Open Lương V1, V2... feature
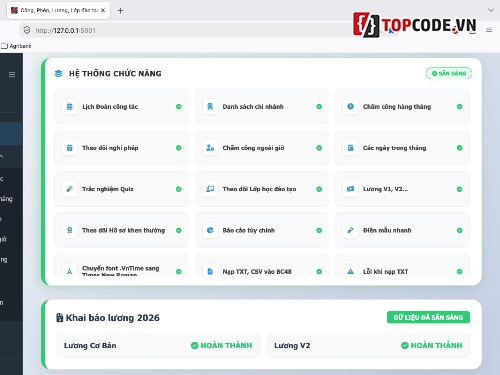 click(402, 189)
